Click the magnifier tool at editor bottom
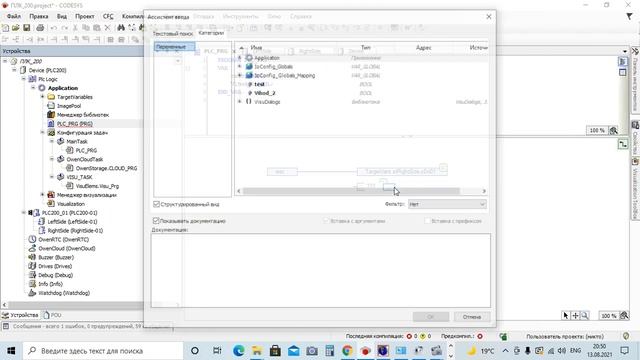640x360 pixels. tap(585, 316)
